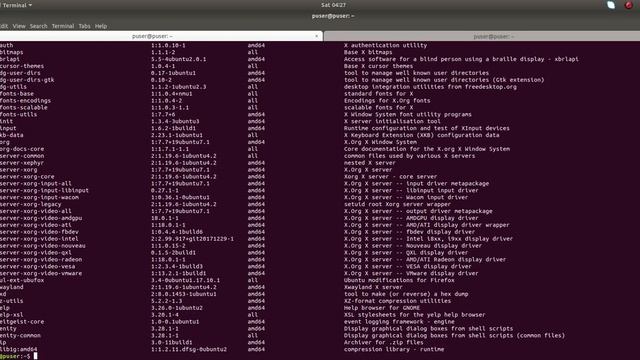Click "Ubuntu modifications for Firefox"
Screen dimensions: 640x360
399,280
